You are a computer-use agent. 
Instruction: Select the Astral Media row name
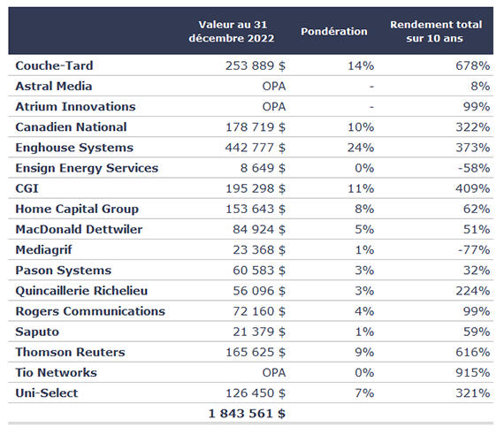pos(54,86)
